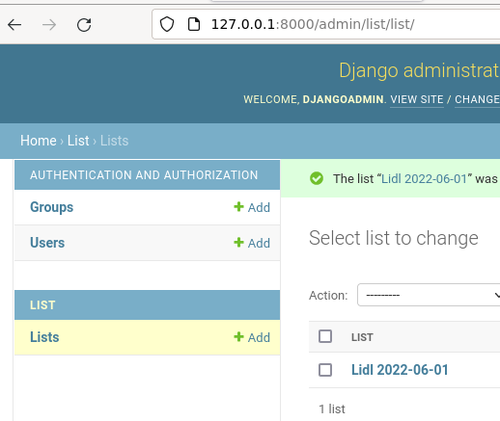Add a new User

coord(252,243)
